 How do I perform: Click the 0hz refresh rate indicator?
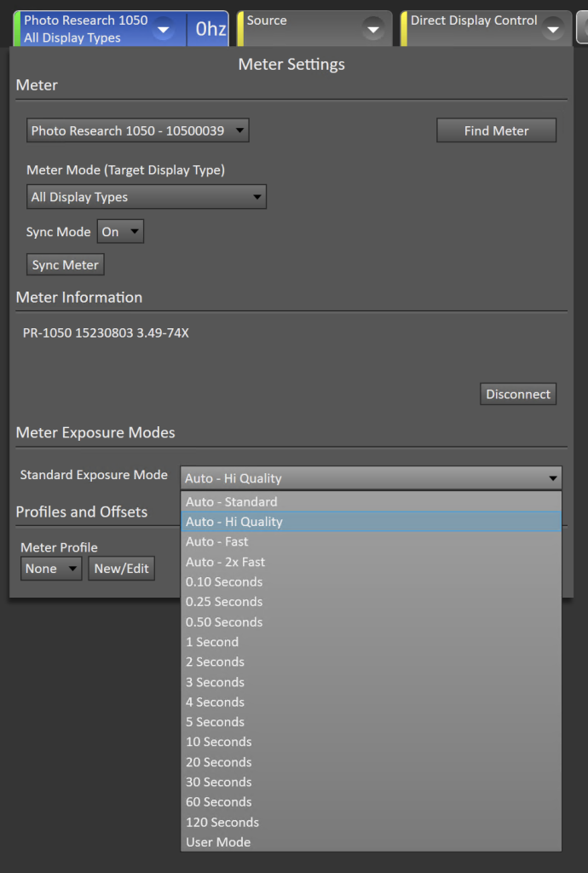pos(210,29)
